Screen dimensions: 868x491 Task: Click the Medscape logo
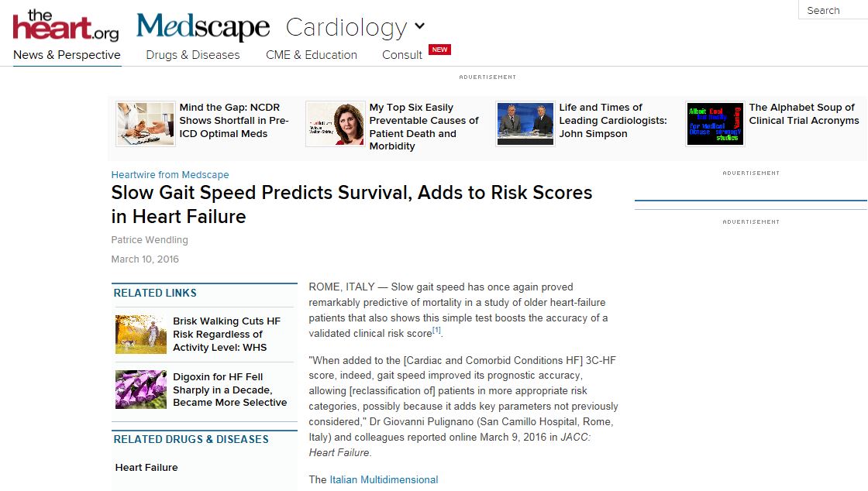(x=203, y=26)
